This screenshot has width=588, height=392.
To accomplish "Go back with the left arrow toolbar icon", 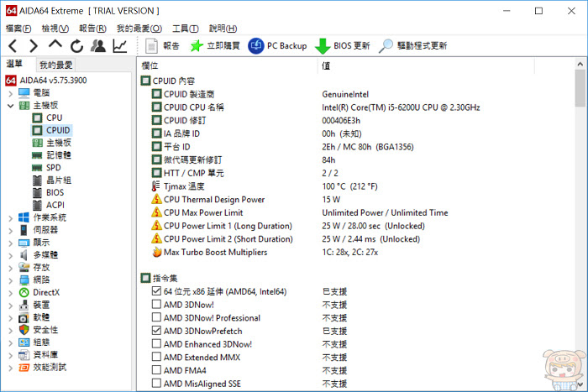I will click(13, 46).
